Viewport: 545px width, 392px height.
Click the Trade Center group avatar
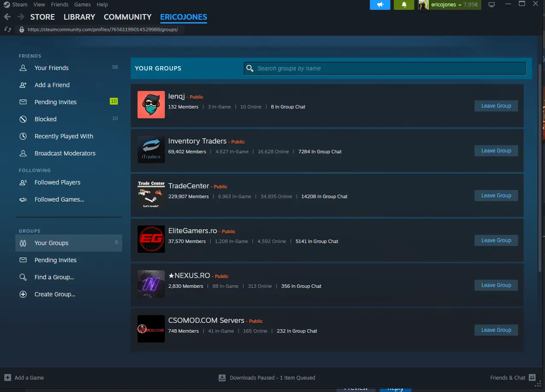click(151, 194)
